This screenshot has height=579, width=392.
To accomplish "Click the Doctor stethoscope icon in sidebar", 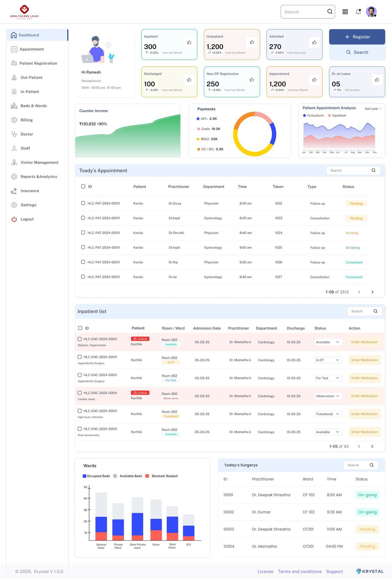I will (14, 134).
